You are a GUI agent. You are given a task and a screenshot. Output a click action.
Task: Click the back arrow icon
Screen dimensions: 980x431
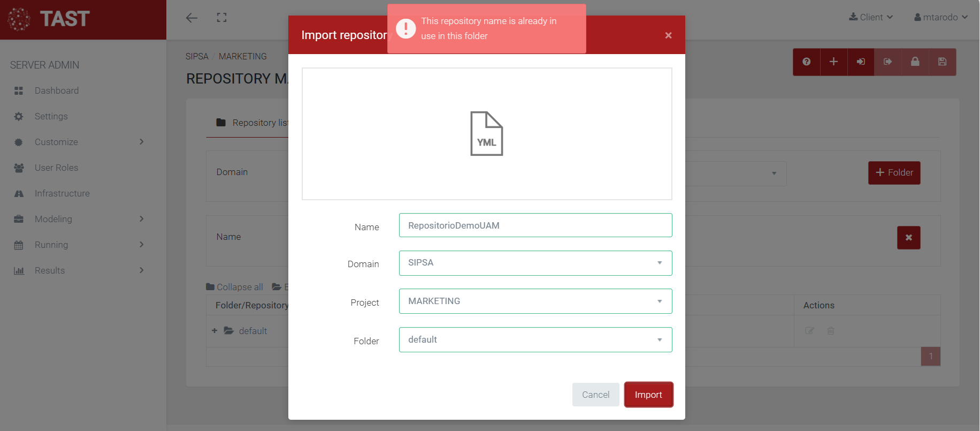pos(192,18)
